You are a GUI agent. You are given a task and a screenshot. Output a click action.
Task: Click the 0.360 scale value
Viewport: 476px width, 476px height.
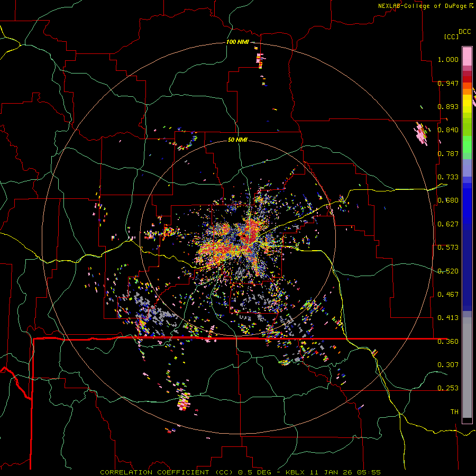pyautogui.click(x=448, y=342)
